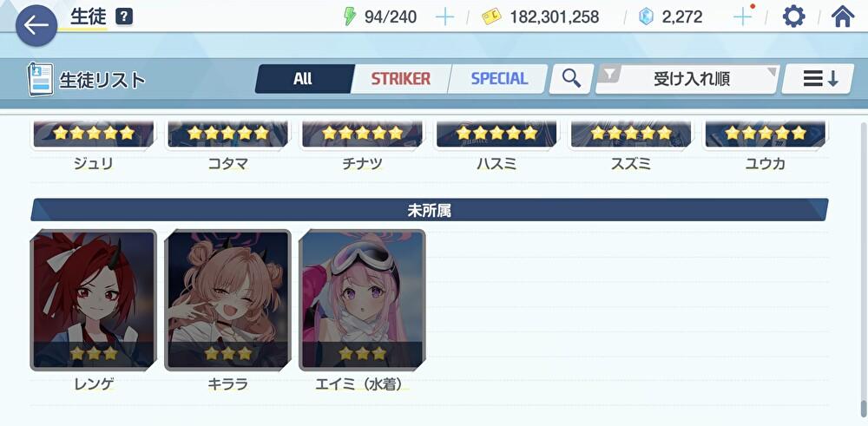Click the vertical list scrollbar
Viewport: 868px width, 426px height.
(864, 266)
